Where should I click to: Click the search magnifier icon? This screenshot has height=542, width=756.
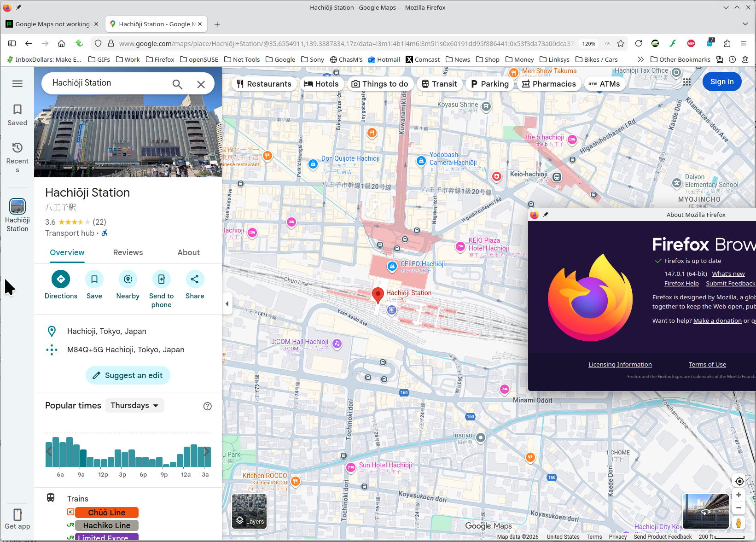point(177,84)
